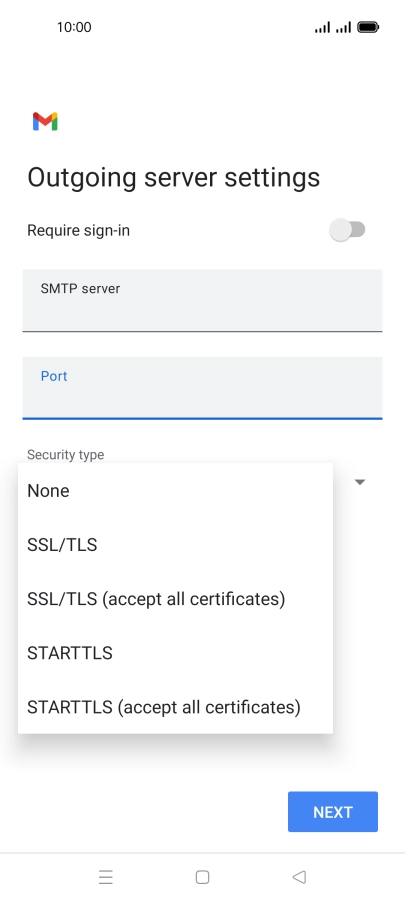Choose the SSL/TLS option
This screenshot has height=902, width=405.
[x=175, y=545]
